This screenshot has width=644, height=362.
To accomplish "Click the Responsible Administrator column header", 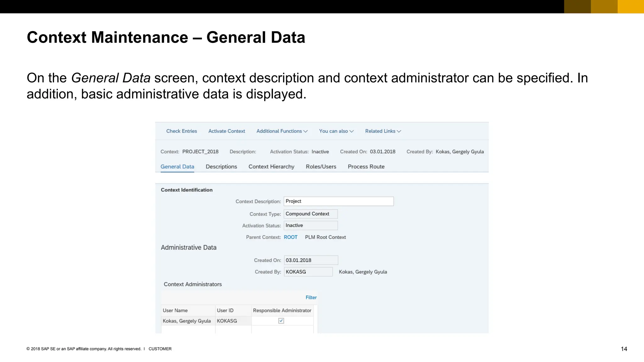I will click(282, 310).
